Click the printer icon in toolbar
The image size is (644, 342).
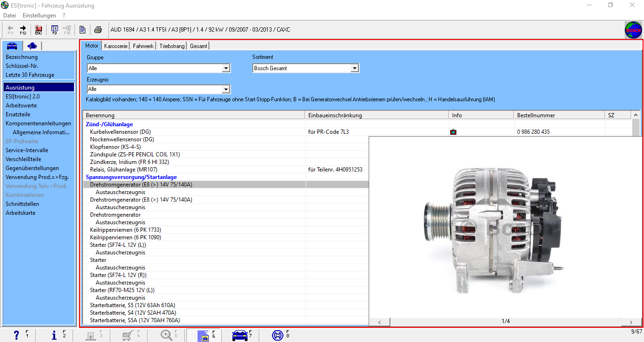98,30
